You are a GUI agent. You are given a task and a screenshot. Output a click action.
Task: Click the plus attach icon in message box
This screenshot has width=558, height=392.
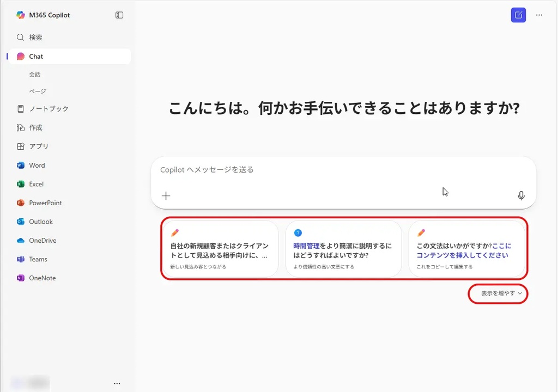[x=166, y=196]
